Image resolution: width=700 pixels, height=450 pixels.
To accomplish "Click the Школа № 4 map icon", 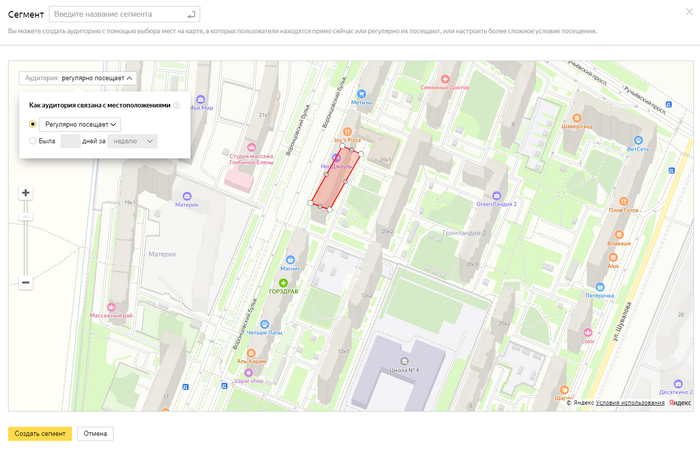I will point(404,361).
